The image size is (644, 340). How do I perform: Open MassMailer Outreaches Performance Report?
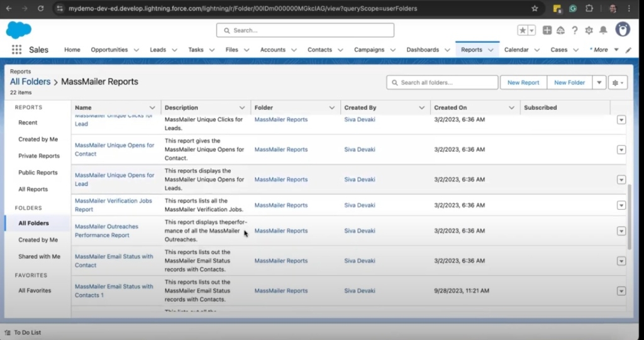[106, 231]
